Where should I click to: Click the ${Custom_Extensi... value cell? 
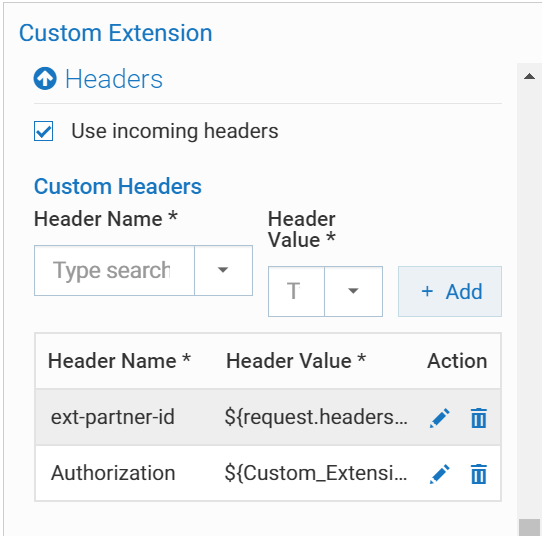[x=316, y=473]
